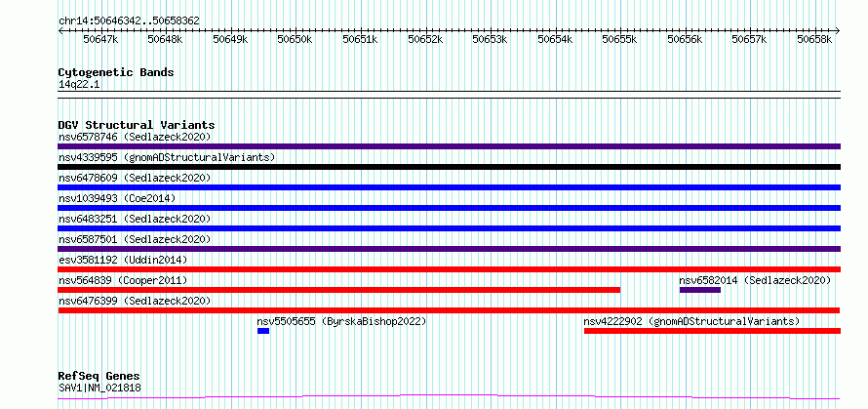Select the blue bar below nsv6478609
This screenshot has width=868, height=409.
[449, 187]
